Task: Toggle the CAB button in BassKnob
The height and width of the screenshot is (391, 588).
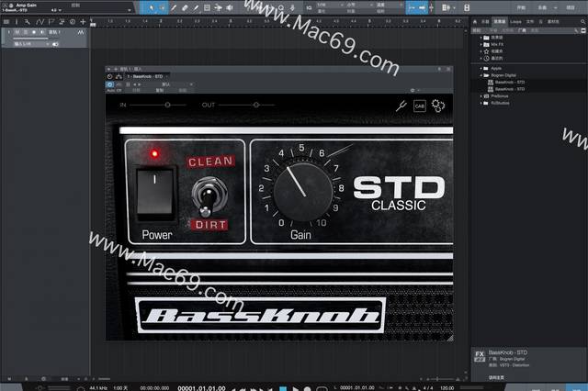Action: pos(420,106)
